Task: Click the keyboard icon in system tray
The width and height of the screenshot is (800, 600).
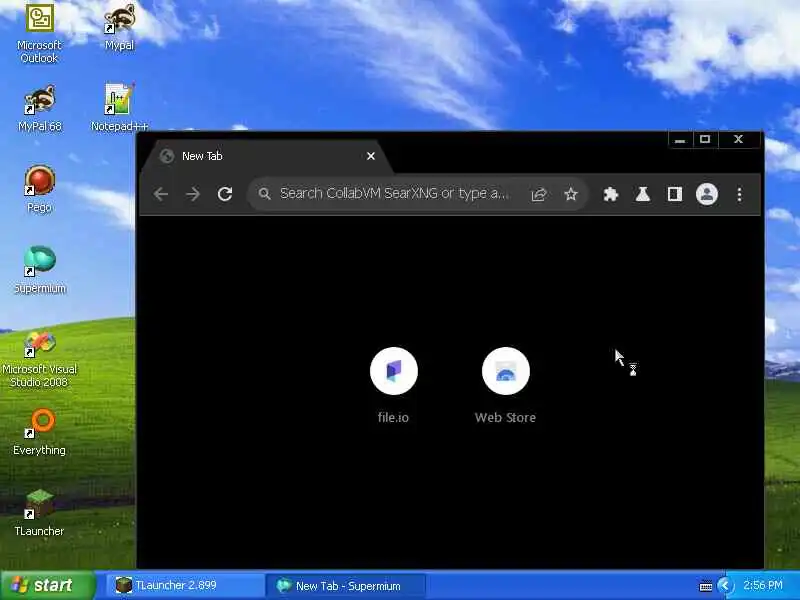Action: (706, 586)
